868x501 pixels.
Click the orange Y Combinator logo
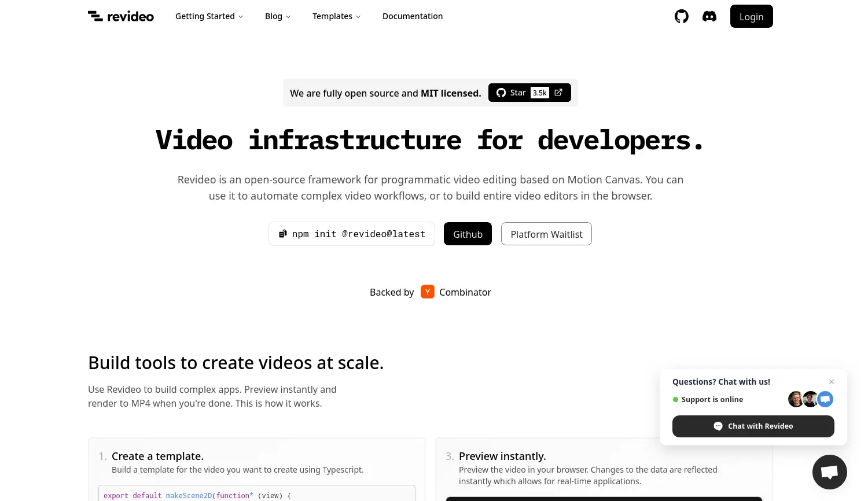click(427, 292)
